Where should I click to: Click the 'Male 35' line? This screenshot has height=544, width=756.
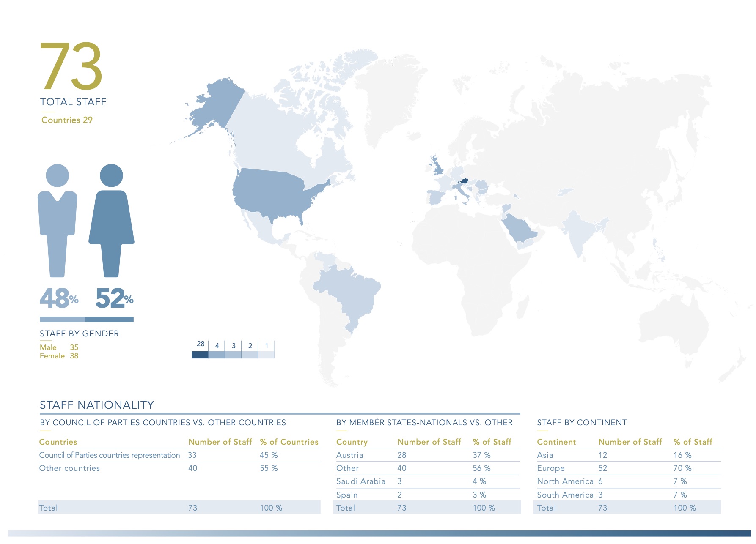pos(59,347)
